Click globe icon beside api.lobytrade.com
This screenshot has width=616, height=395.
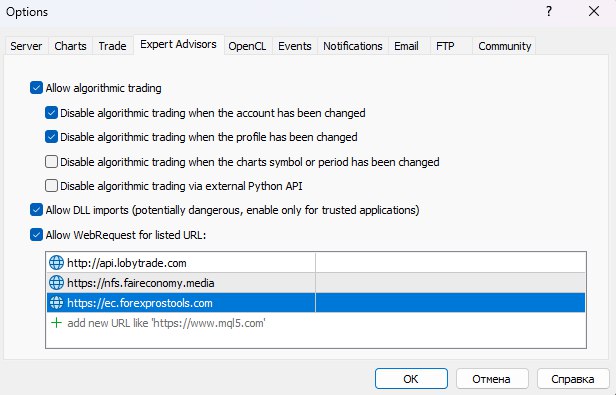pyautogui.click(x=56, y=263)
